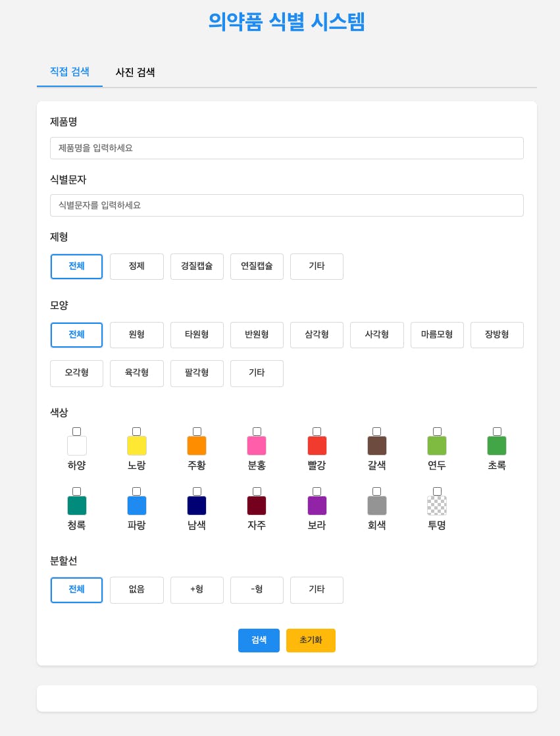The width and height of the screenshot is (560, 736).
Task: Reset the form with 초기화 button
Action: 311,641
